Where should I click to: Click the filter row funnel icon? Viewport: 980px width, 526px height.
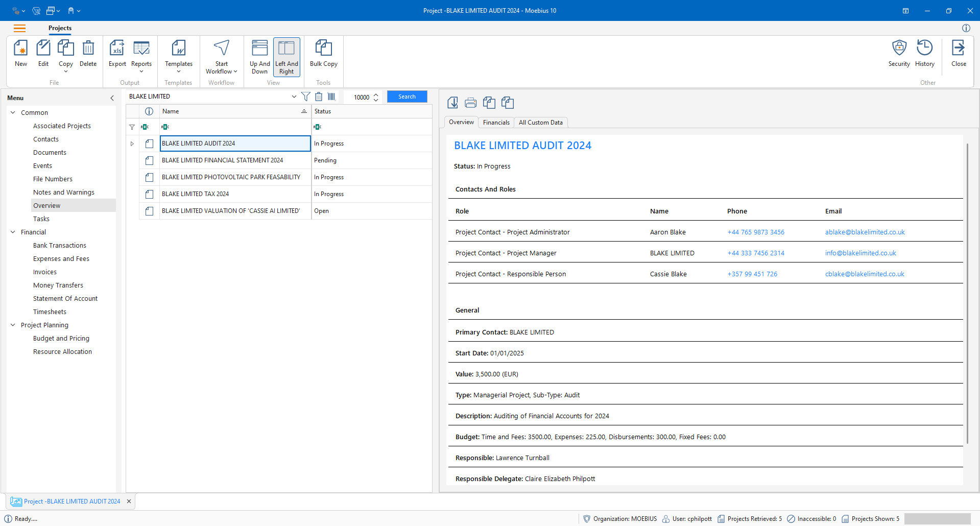132,127
